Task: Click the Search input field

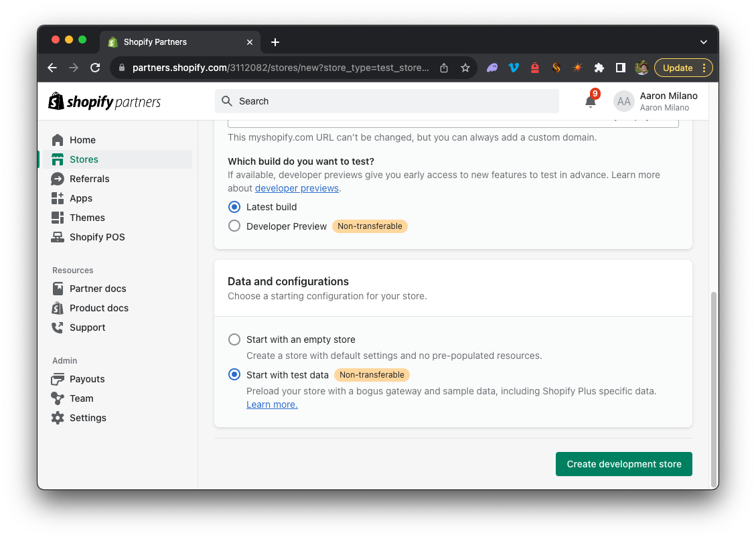Action: tap(386, 101)
